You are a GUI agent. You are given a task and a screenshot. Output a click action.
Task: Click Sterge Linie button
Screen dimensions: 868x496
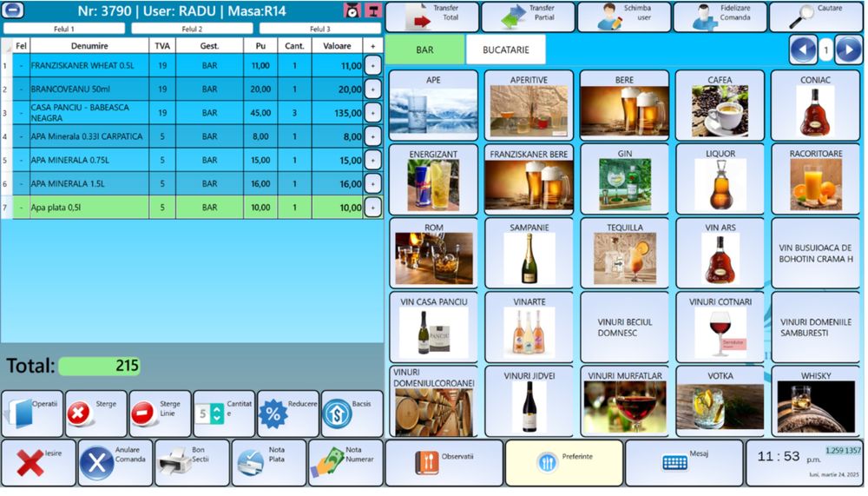click(160, 413)
